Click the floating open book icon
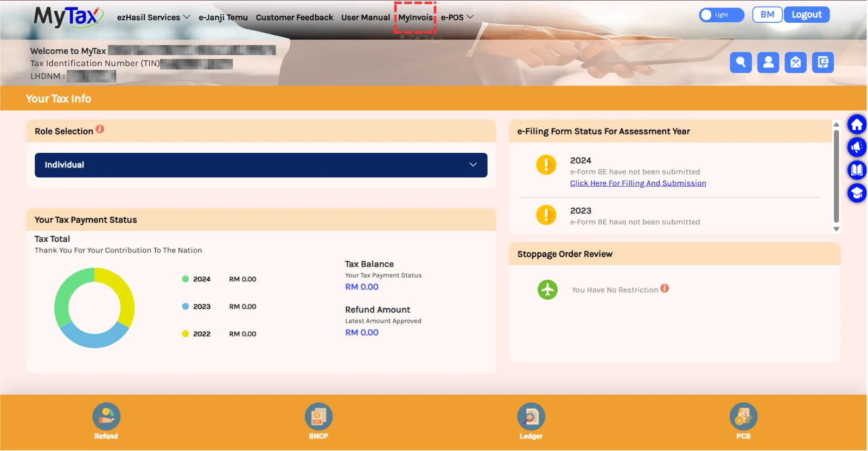Viewport: 868px width, 451px height. pyautogui.click(x=857, y=170)
